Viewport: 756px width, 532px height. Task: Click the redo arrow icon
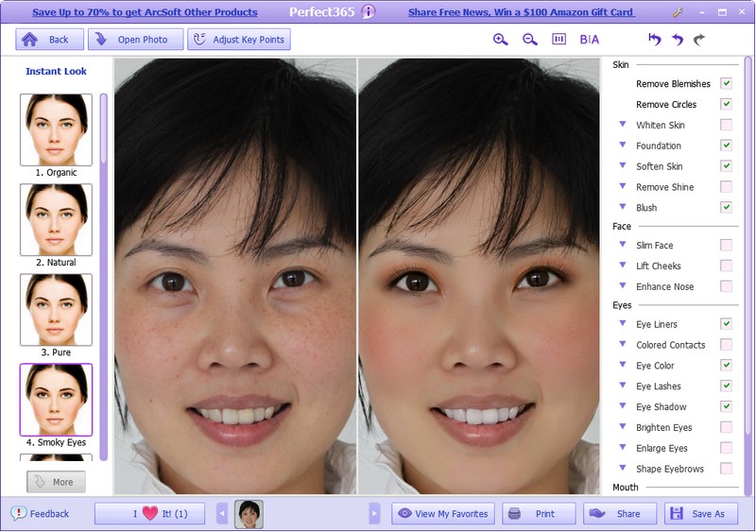[699, 39]
